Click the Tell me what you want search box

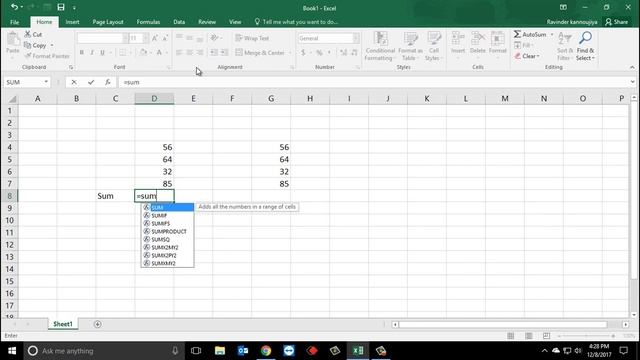point(296,22)
